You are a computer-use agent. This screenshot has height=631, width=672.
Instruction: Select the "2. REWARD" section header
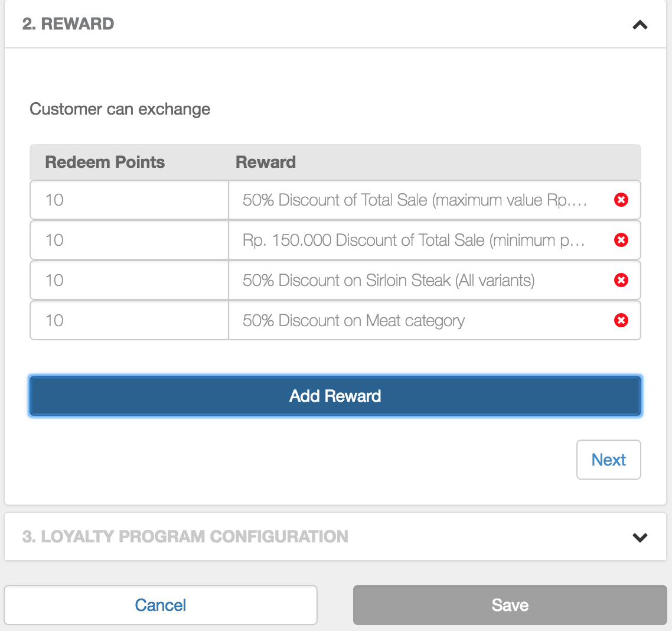69,24
